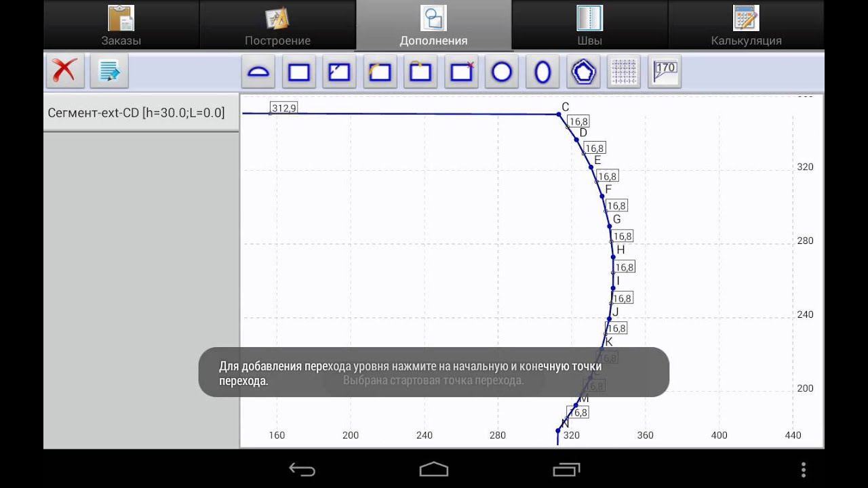The height and width of the screenshot is (488, 868).
Task: Select the circle shape tool
Action: [x=502, y=72]
